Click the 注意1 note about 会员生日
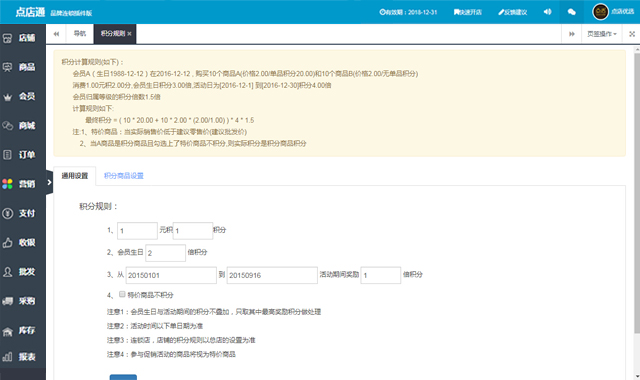640x380 pixels. point(214,312)
